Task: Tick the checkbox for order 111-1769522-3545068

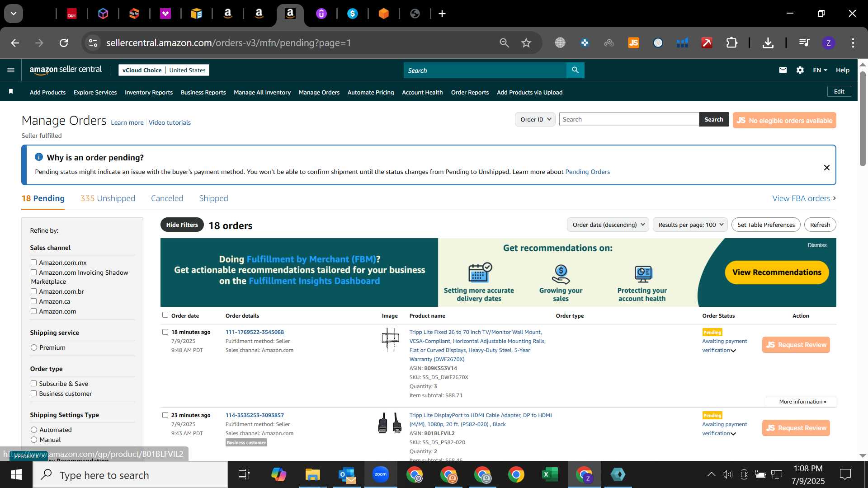Action: point(165,332)
